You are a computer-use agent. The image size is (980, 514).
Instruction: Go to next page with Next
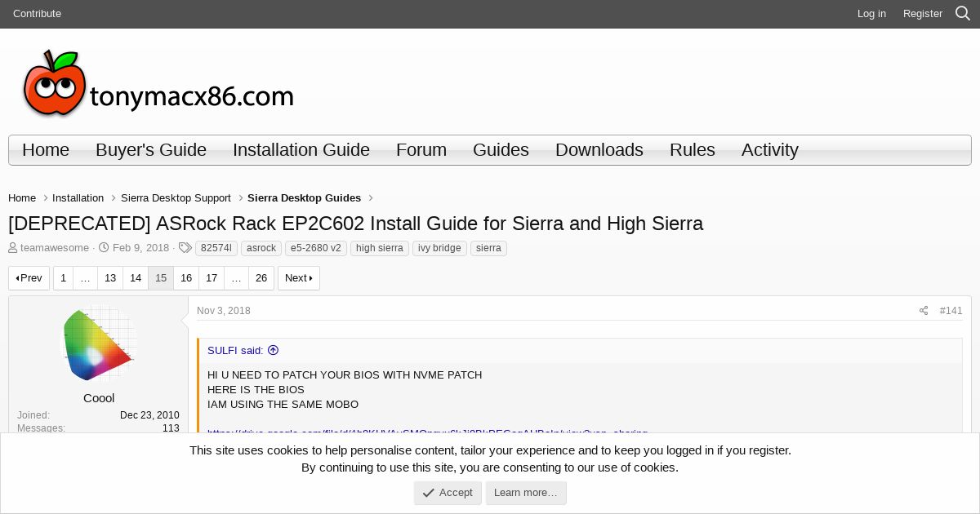[299, 278]
